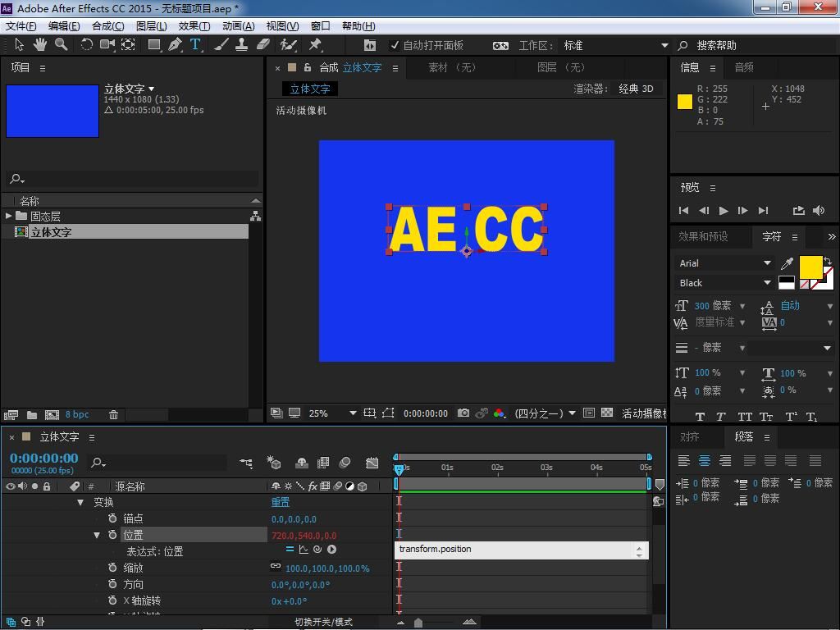
Task: Expand the Solids folder in Project panel
Action: [x=8, y=216]
